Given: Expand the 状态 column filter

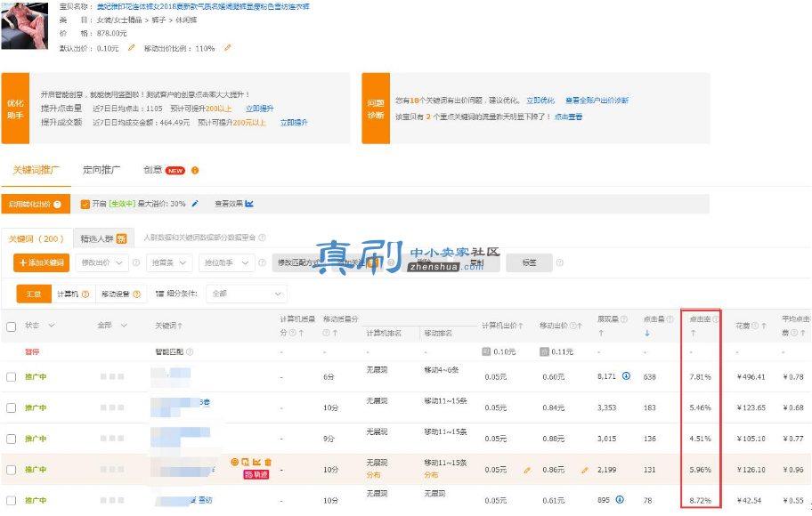Looking at the screenshot, I should (52, 326).
